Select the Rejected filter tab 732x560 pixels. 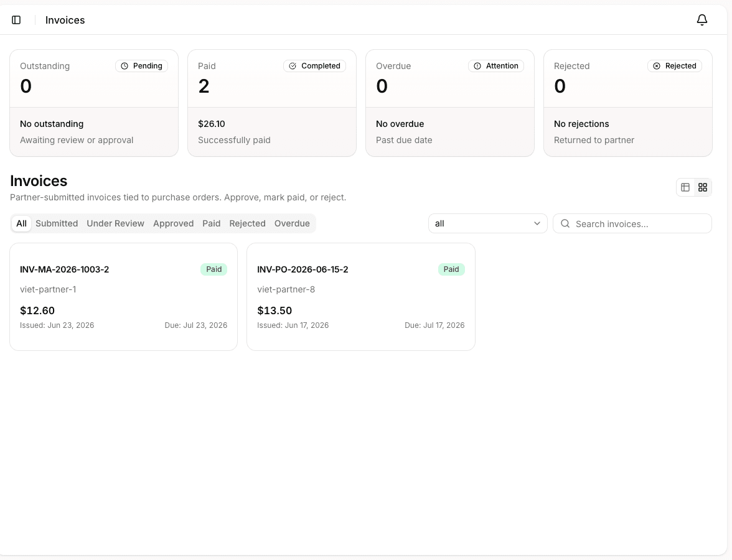pyautogui.click(x=248, y=223)
